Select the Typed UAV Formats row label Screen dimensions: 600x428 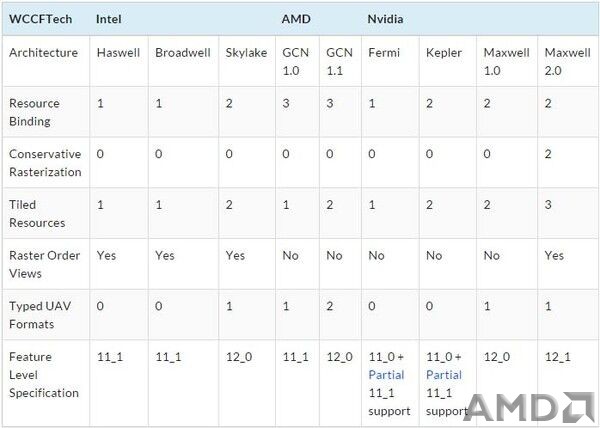(x=40, y=315)
